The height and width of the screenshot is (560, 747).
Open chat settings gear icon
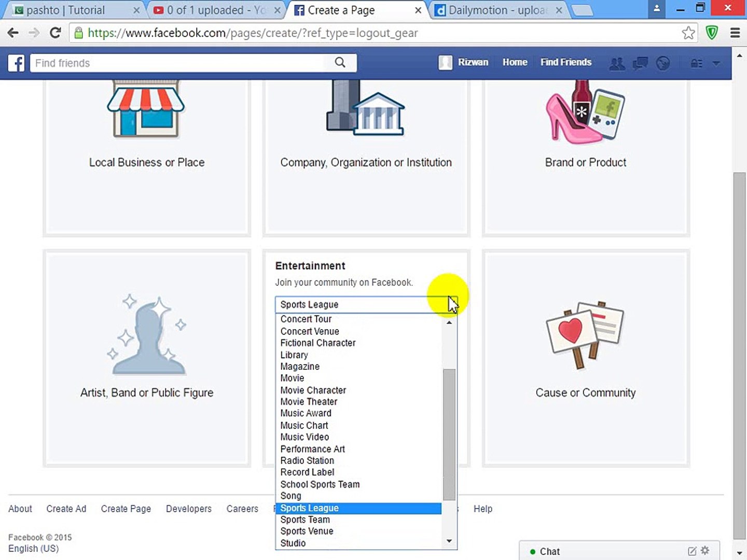click(705, 551)
